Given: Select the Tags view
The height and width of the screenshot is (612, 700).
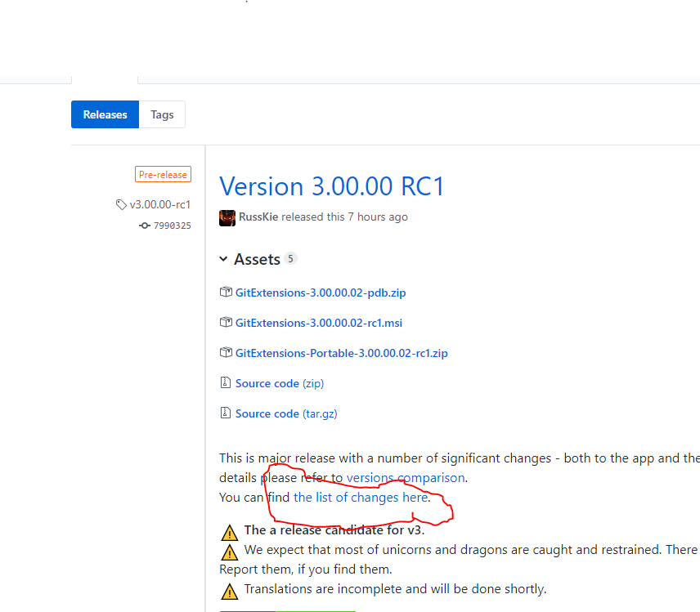Looking at the screenshot, I should (x=161, y=114).
